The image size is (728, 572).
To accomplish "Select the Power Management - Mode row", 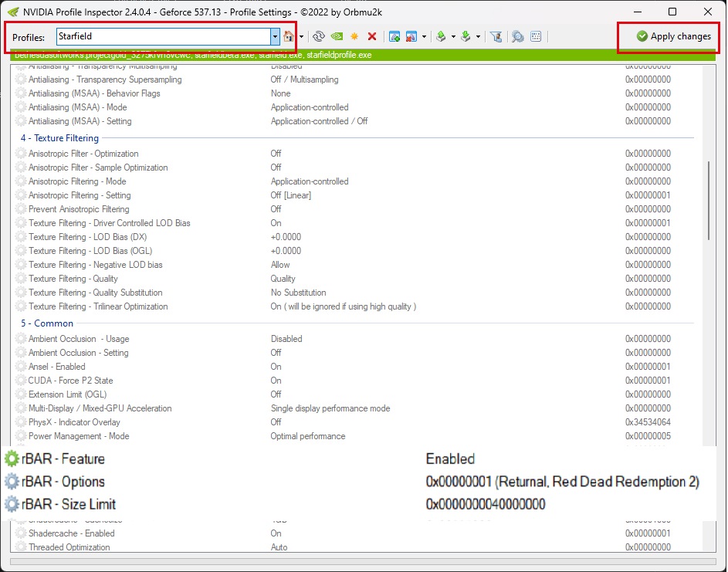I will [356, 436].
